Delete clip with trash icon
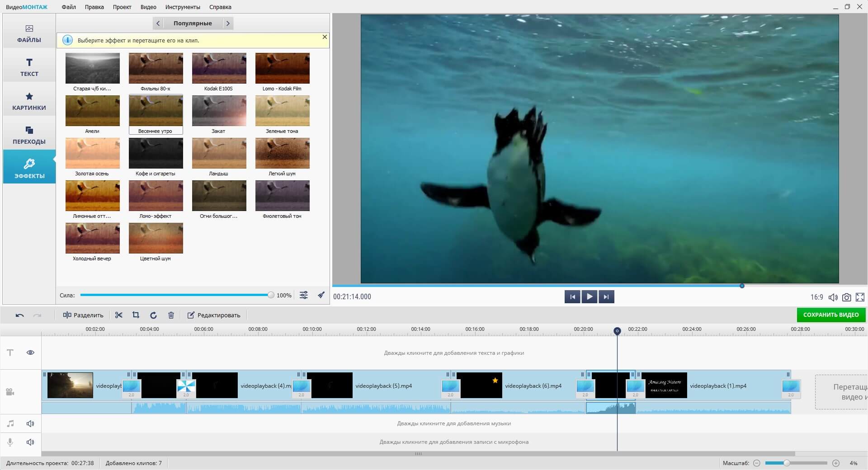The image size is (868, 470). point(171,315)
